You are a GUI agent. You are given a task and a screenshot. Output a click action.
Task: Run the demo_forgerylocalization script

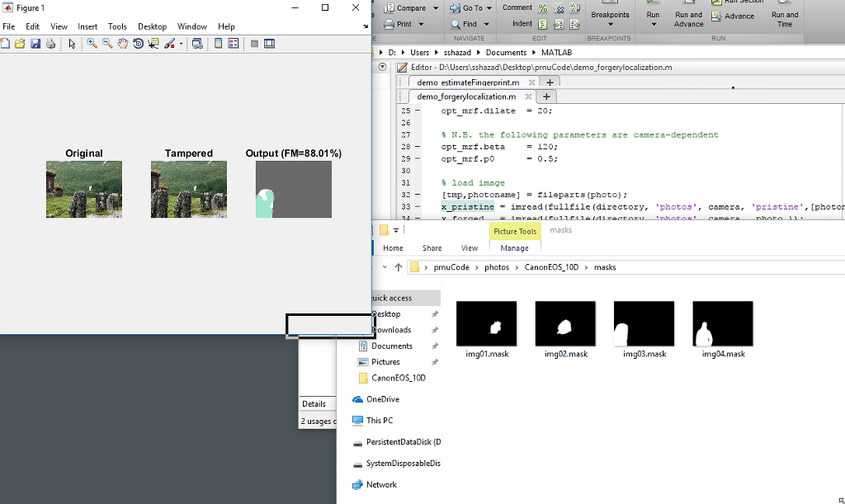pos(652,13)
